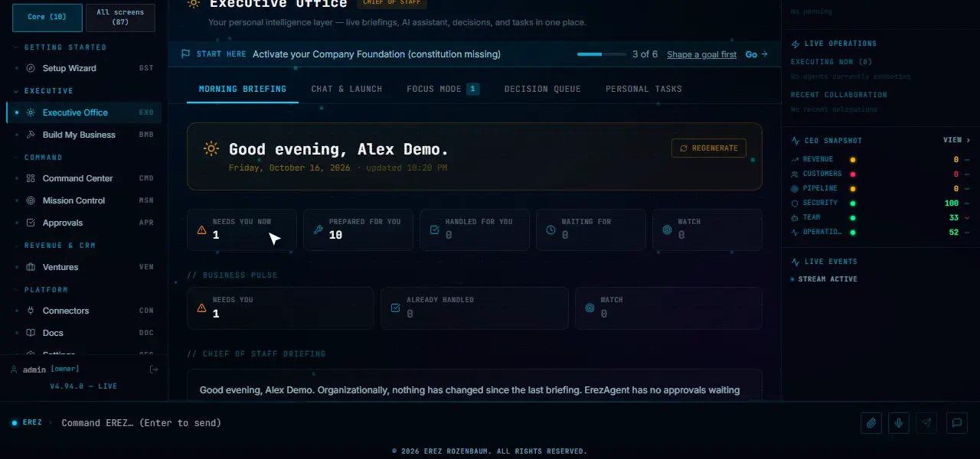Image resolution: width=980 pixels, height=459 pixels.
Task: Click the Revenue amber status dot
Action: [853, 160]
